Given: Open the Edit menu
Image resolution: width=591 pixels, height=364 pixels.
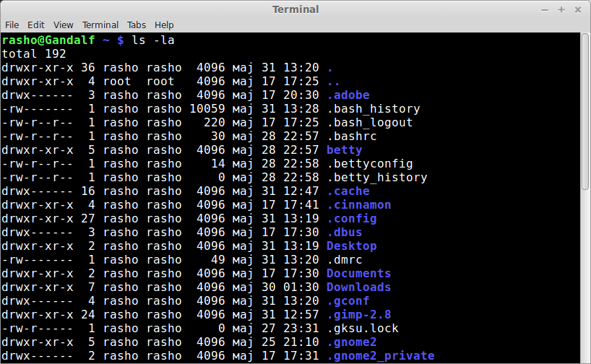Looking at the screenshot, I should pos(36,25).
